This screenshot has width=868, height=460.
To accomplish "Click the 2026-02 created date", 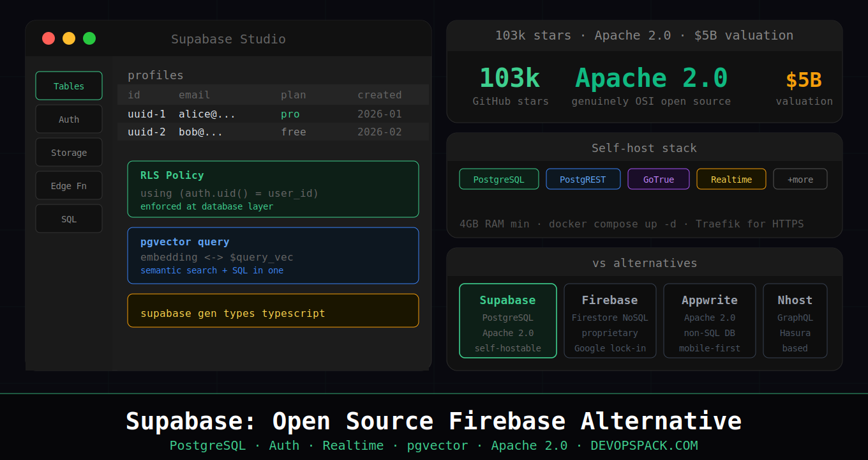I will pos(380,132).
